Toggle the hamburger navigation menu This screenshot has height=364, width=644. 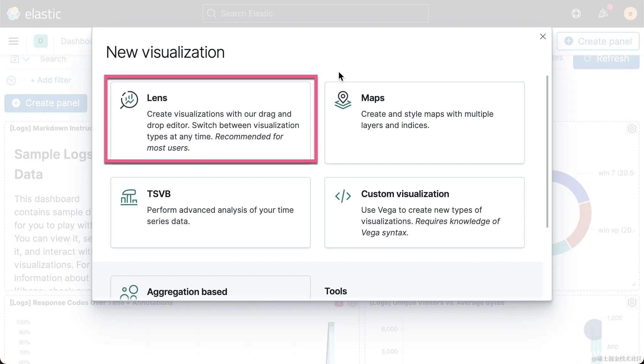(x=13, y=41)
